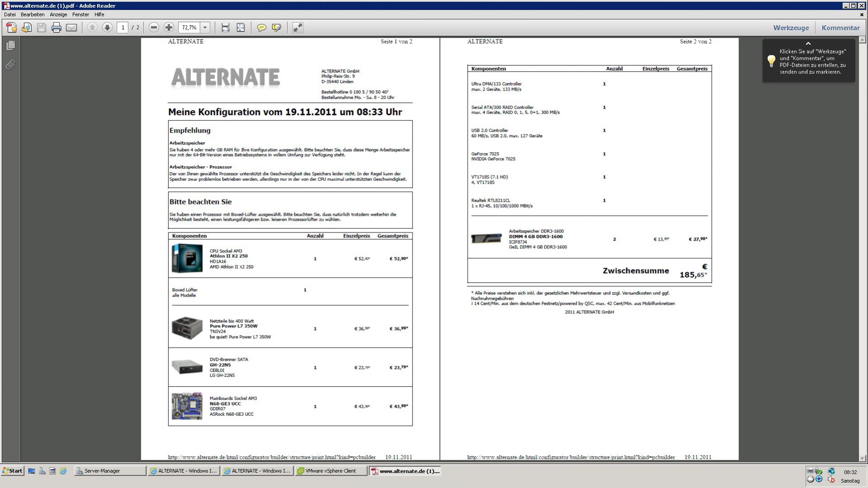Screen dimensions: 868x488
Task: Print the document via the printer icon
Action: (x=57, y=28)
